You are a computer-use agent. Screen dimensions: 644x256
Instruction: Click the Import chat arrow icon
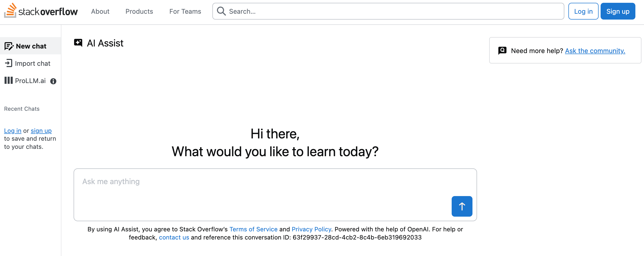coord(9,63)
